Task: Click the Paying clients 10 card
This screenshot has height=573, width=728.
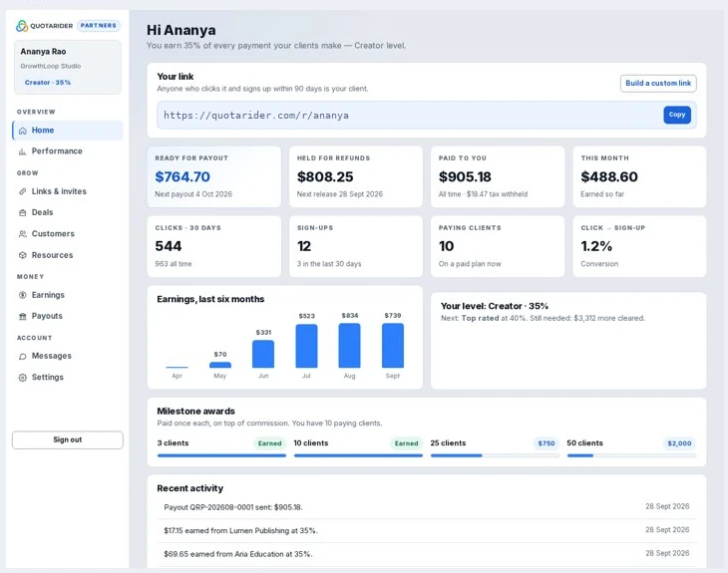Action: tap(498, 246)
